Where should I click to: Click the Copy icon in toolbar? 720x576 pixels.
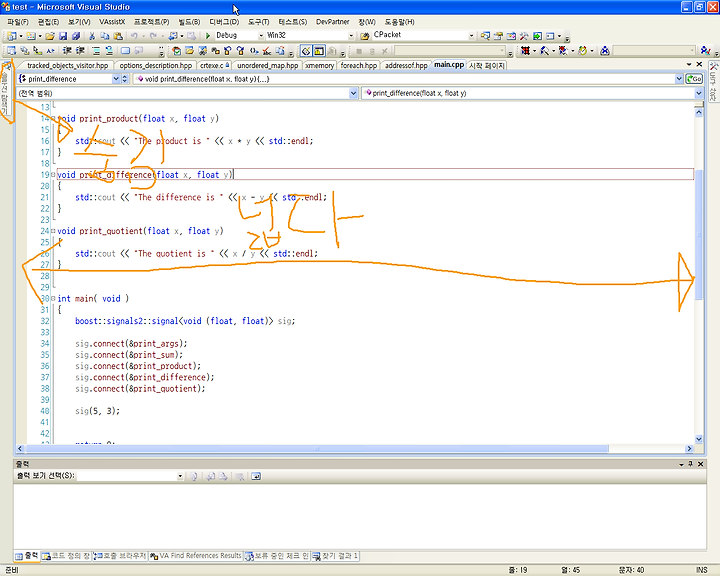click(105, 36)
